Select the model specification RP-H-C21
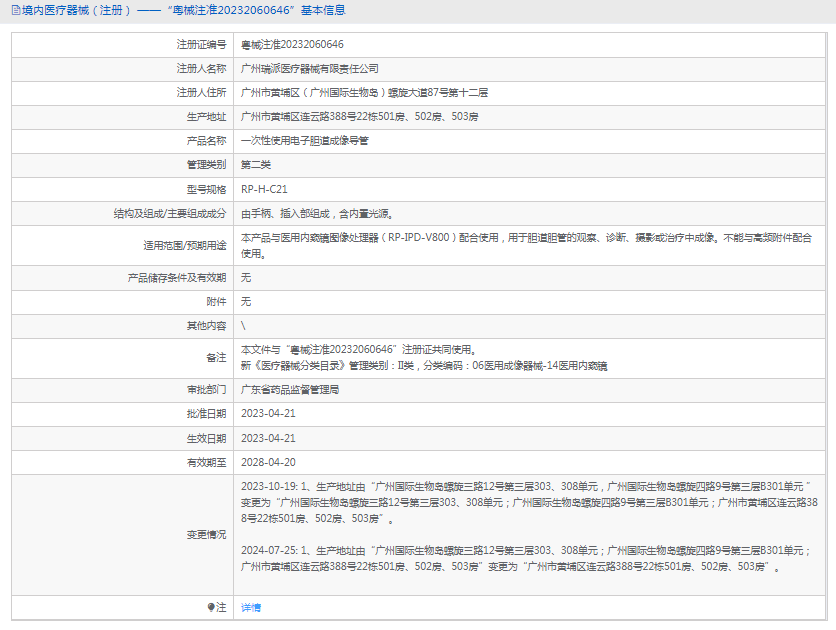Screen dimensions: 836x630 (264, 189)
